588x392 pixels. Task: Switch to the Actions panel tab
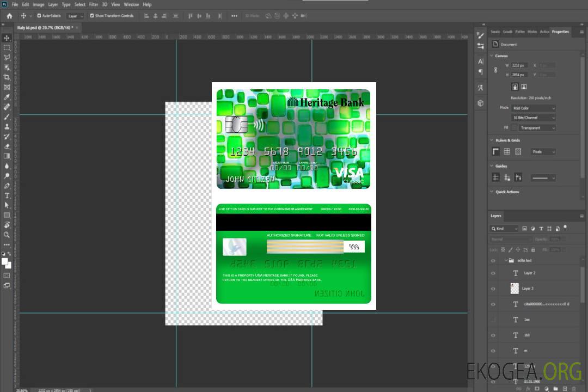[x=544, y=32]
